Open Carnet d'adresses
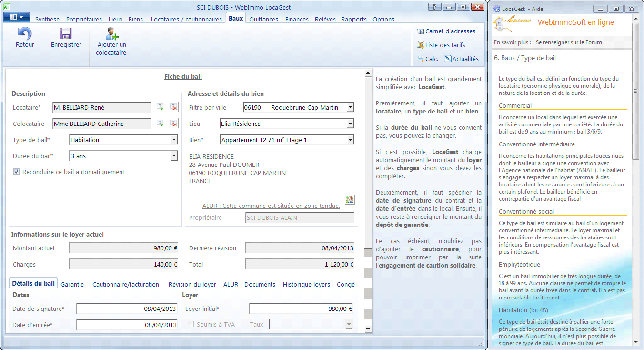The height and width of the screenshot is (350, 644). click(445, 31)
